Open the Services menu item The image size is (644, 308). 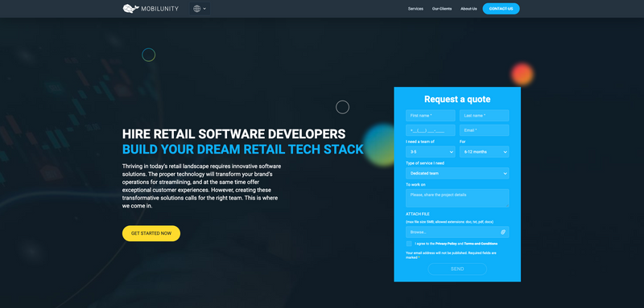click(415, 9)
